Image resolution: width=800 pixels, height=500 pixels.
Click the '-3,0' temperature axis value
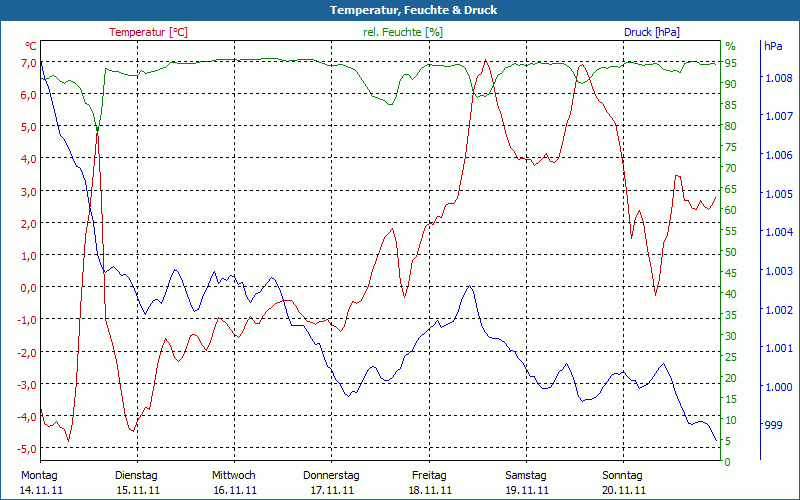27,385
